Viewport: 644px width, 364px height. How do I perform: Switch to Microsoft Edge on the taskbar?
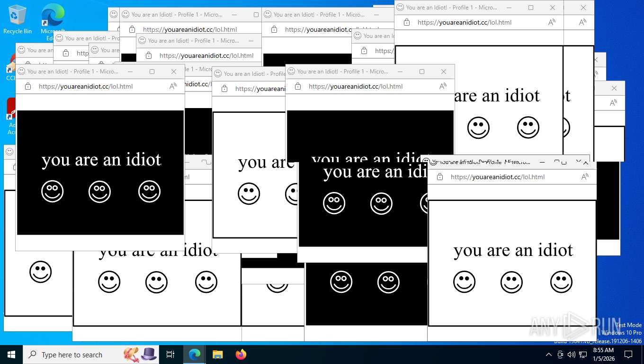[194, 355]
